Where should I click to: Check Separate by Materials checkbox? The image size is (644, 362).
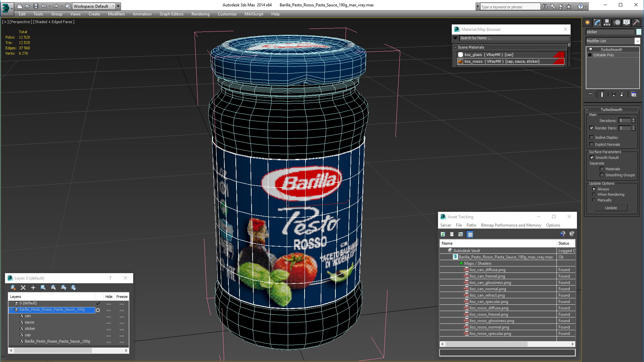tap(602, 169)
